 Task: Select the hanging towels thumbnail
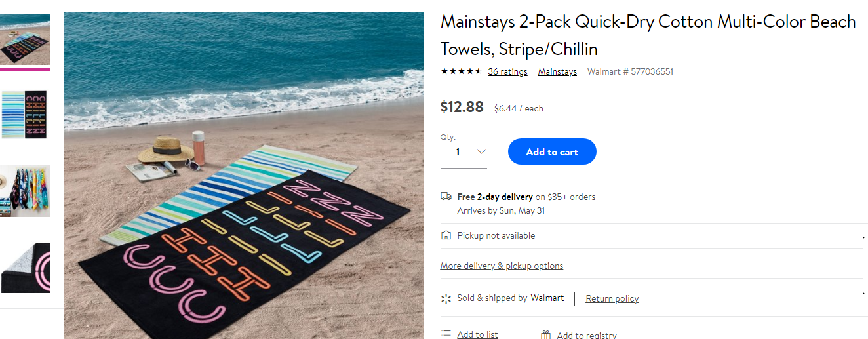(x=26, y=191)
